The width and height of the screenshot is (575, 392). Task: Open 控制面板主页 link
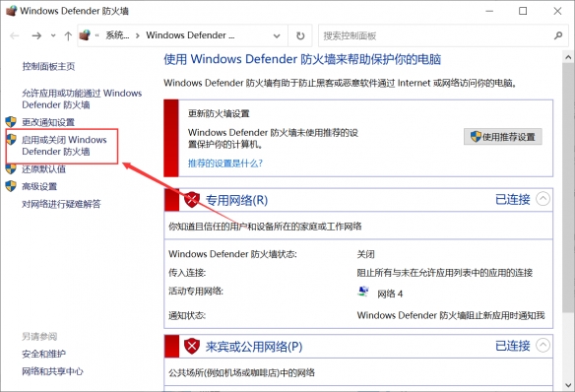pyautogui.click(x=48, y=66)
